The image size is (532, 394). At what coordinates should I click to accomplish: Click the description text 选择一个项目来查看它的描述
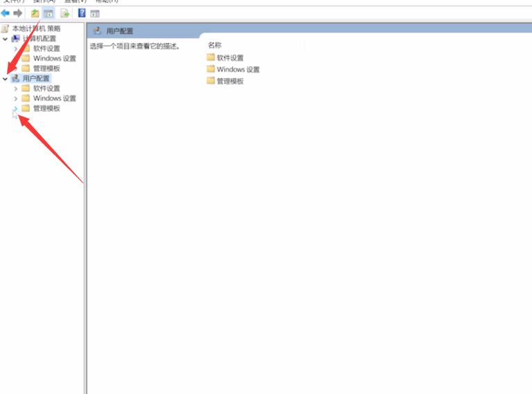(135, 46)
